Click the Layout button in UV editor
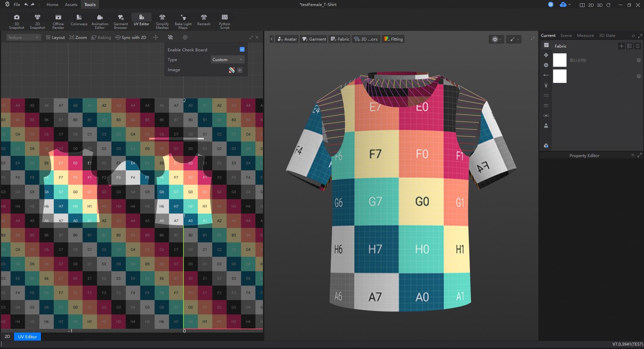The width and height of the screenshot is (644, 349). click(x=55, y=38)
